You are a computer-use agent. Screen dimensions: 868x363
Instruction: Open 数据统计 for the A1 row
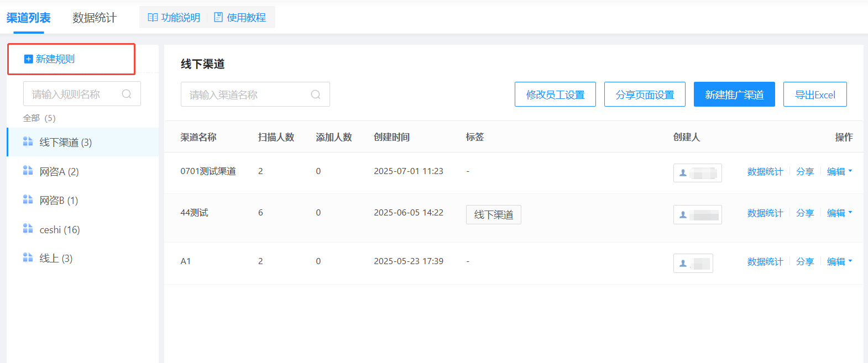765,262
